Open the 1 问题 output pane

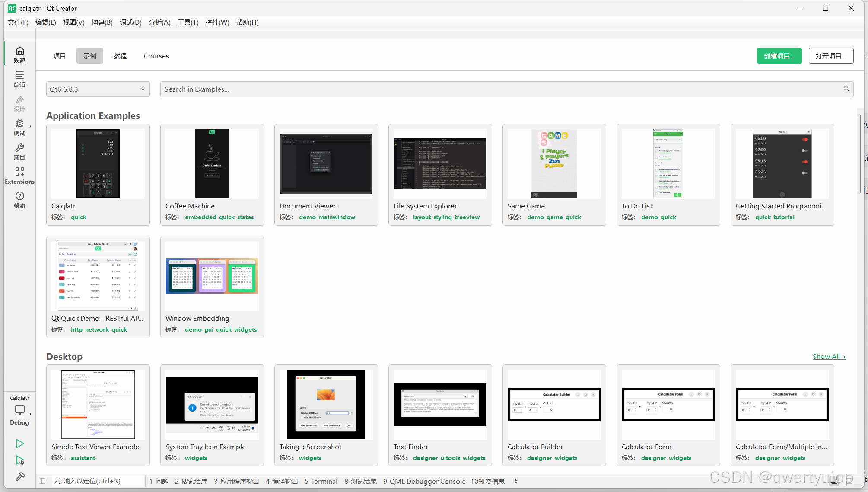click(x=159, y=481)
